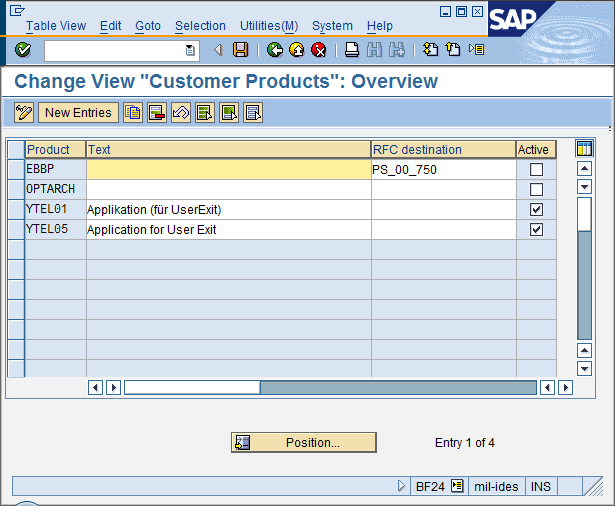615x506 pixels.
Task: Click the Copy As icon
Action: pyautogui.click(x=133, y=113)
